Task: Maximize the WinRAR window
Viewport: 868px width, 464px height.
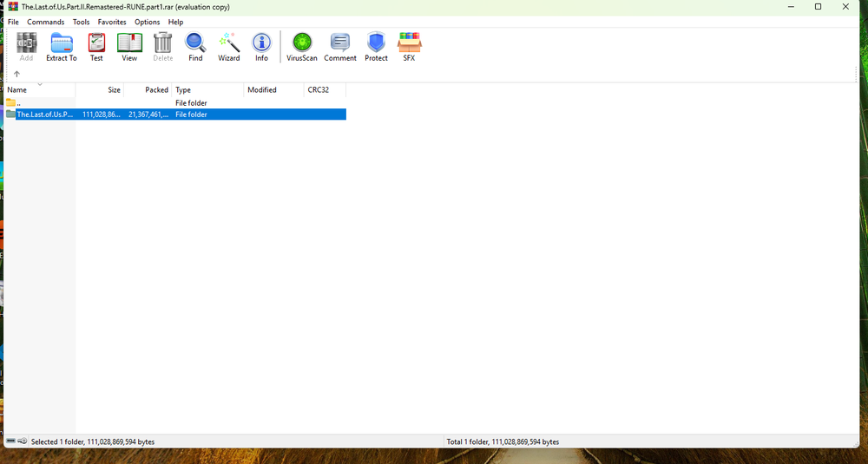Action: click(818, 7)
